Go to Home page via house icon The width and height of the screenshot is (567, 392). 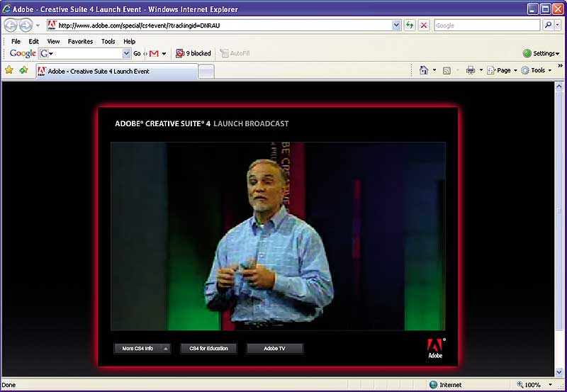[x=424, y=70]
